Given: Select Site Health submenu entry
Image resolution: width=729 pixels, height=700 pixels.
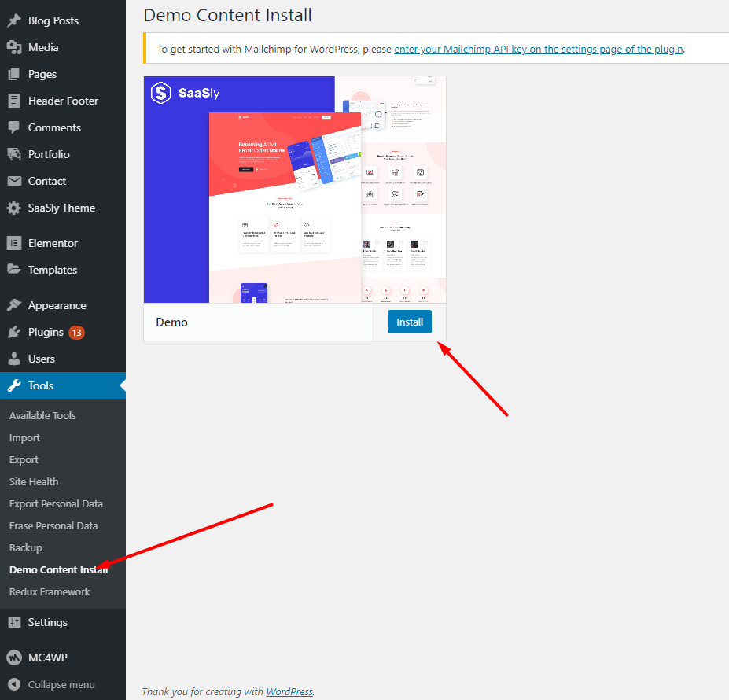Looking at the screenshot, I should 34,481.
